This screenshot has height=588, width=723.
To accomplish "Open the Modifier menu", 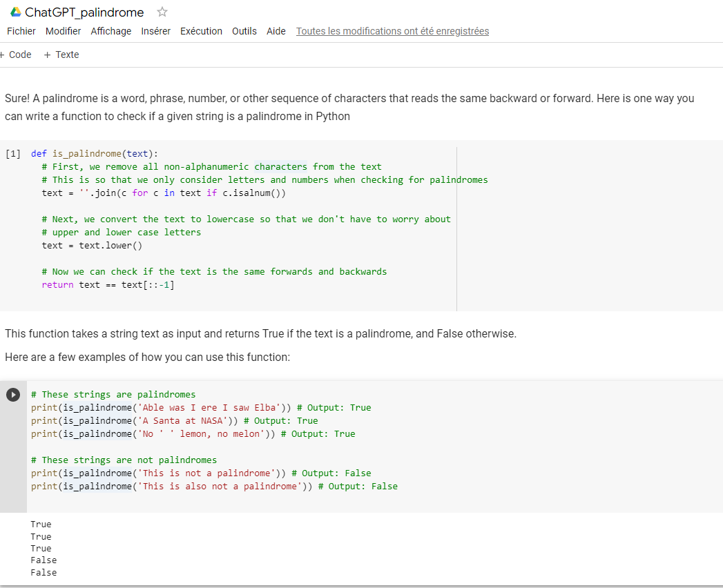I will click(x=63, y=31).
